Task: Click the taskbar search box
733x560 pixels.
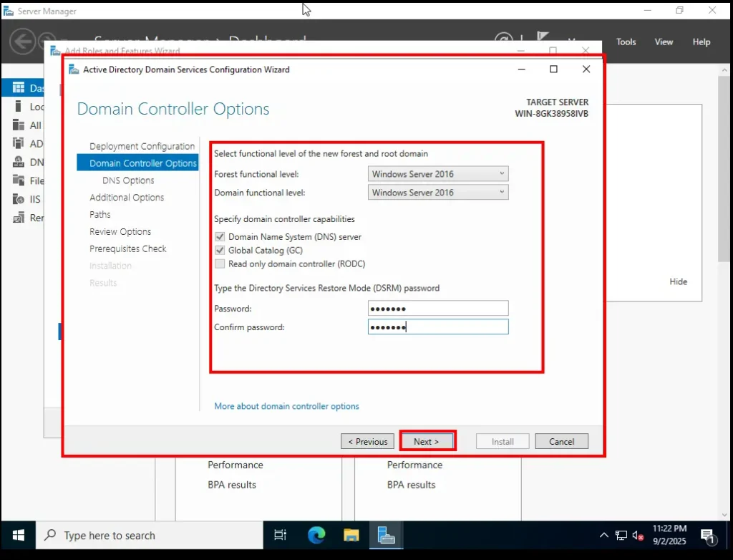Action: click(x=150, y=535)
